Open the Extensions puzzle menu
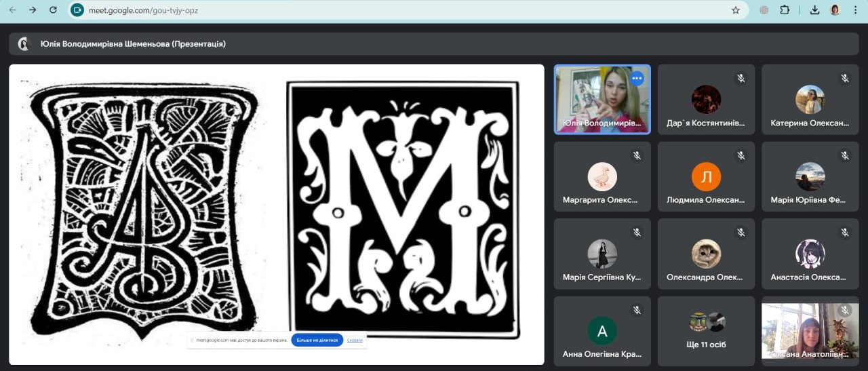868x371 pixels. [785, 10]
